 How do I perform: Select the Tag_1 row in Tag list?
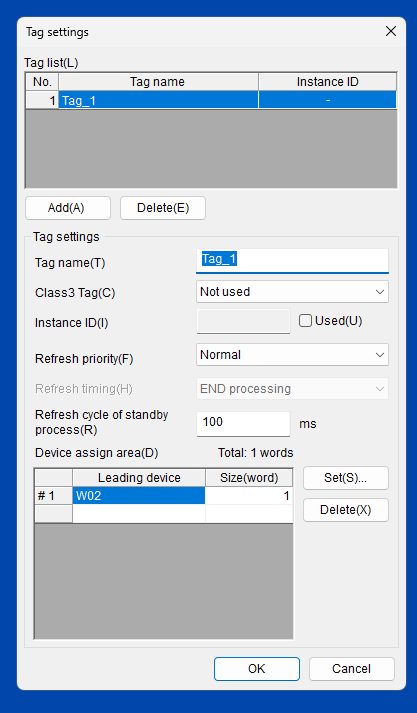211,100
